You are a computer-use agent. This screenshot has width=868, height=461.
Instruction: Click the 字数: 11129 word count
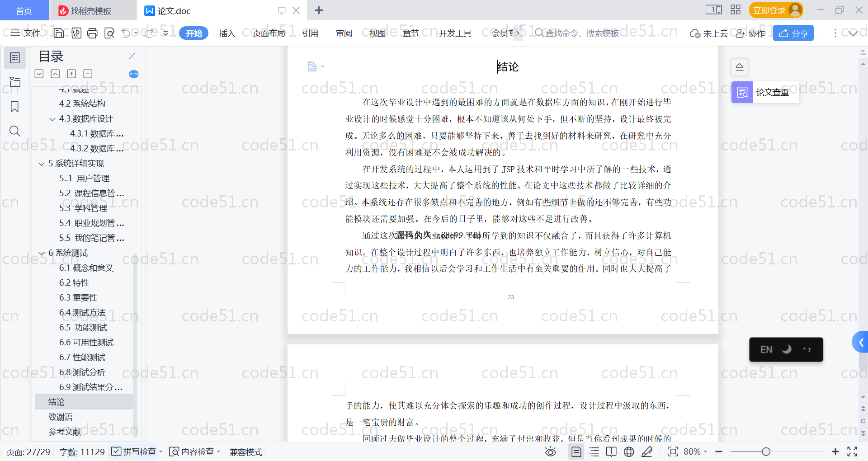pos(82,452)
